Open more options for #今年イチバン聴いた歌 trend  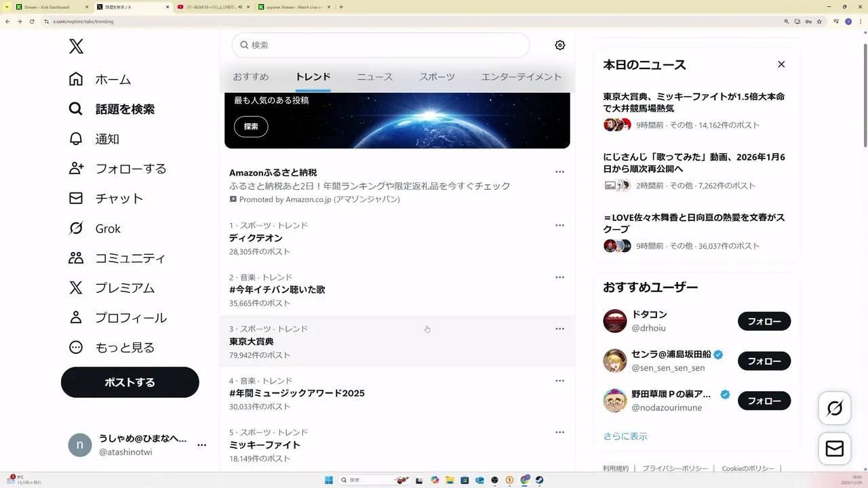(560, 277)
